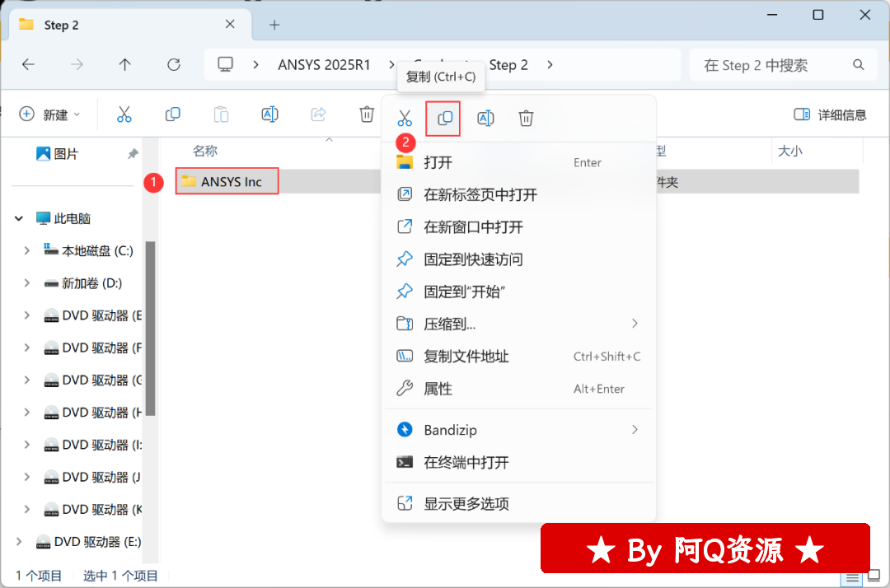Open the Bandizip submenu
The width and height of the screenshot is (890, 588).
(x=519, y=430)
